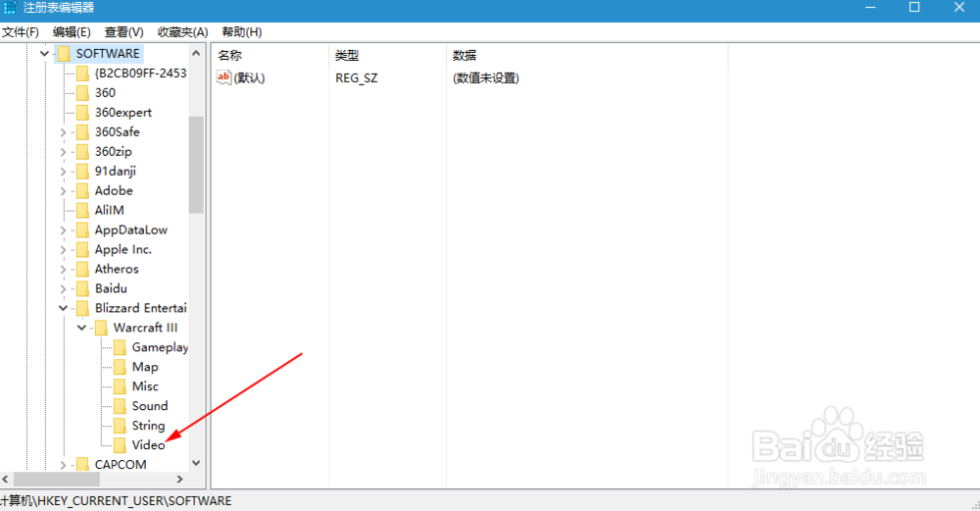Select the String key label
The image size is (980, 511).
[x=148, y=426]
